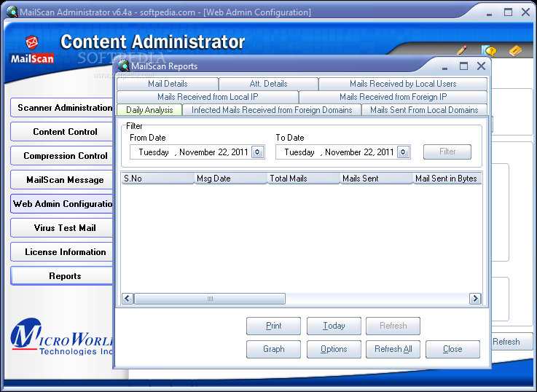Open Infected Mails Received from Foreign Domains tab
This screenshot has width=537, height=392.
tap(272, 110)
